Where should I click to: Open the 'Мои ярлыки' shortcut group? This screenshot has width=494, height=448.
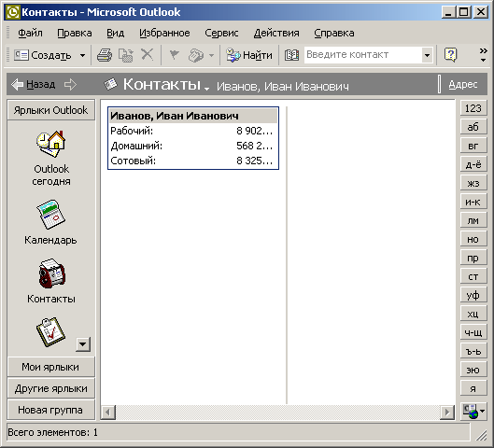pyautogui.click(x=50, y=367)
